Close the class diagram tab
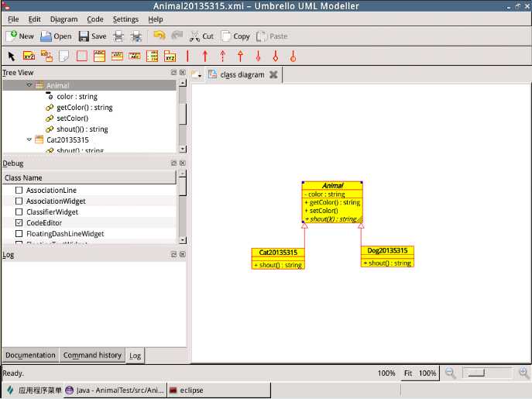 273,74
